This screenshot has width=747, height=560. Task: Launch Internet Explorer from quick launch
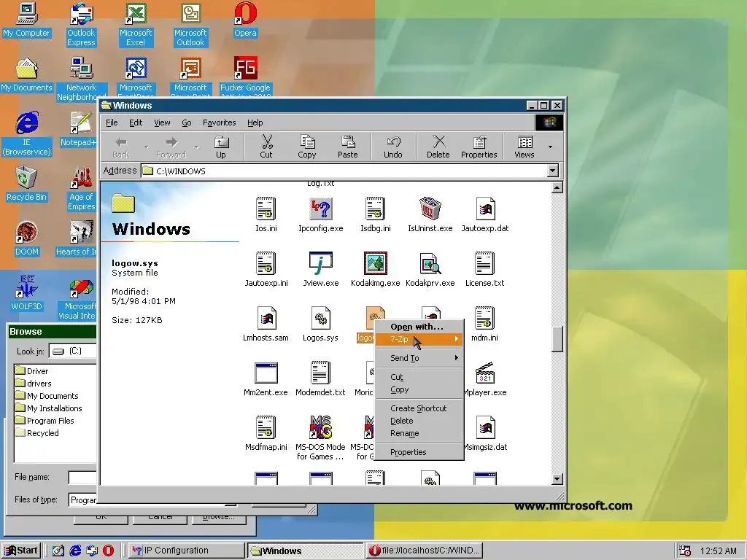tap(75, 551)
